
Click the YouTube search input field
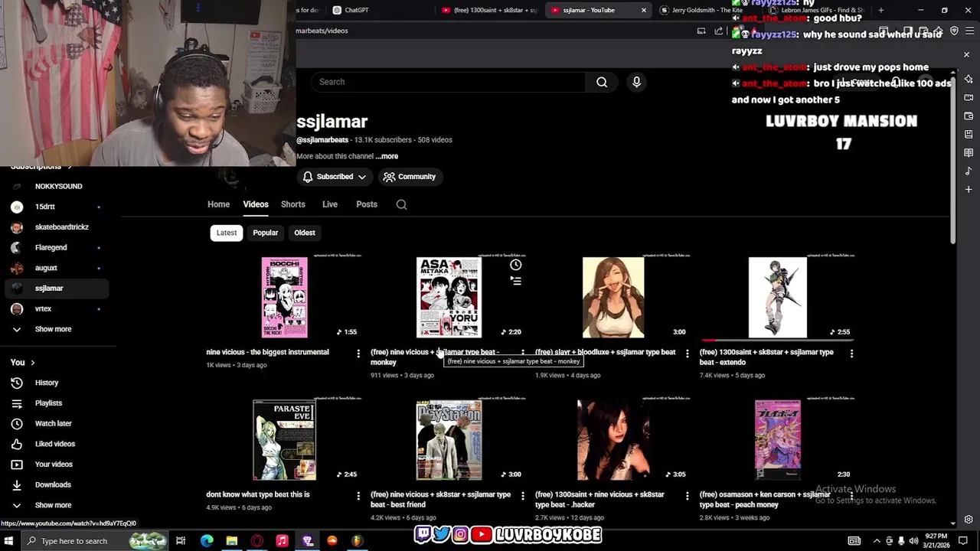(x=449, y=82)
